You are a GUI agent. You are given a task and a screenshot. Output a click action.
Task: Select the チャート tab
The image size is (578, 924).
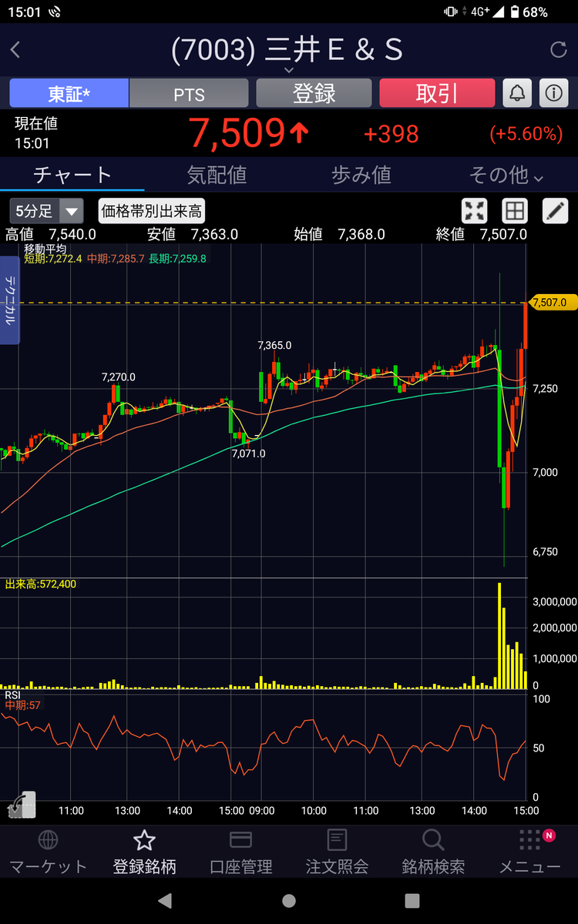(72, 175)
